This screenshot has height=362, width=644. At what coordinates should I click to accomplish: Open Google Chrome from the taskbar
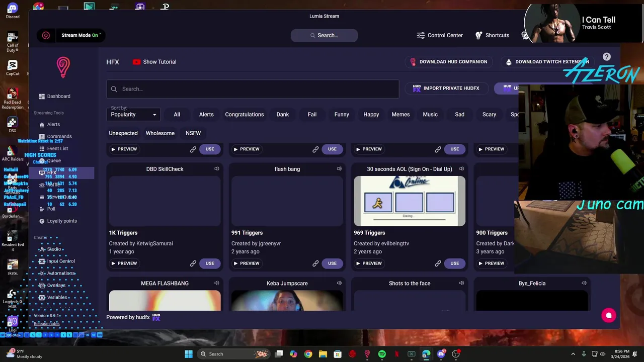pyautogui.click(x=308, y=354)
